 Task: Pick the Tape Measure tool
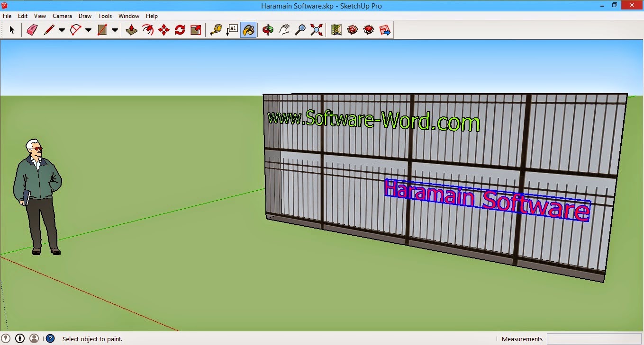point(216,30)
